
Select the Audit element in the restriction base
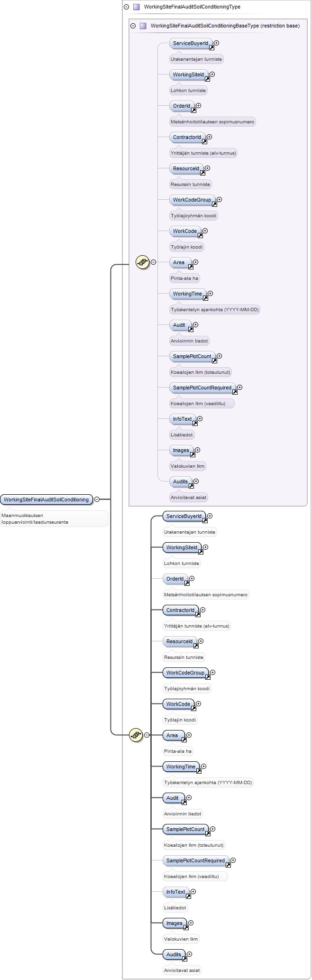[181, 325]
